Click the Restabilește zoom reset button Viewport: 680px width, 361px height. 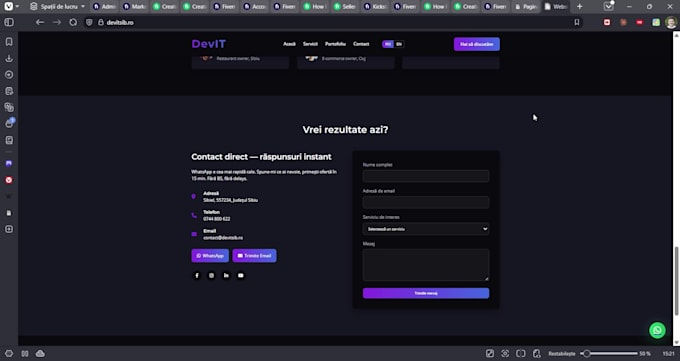click(x=562, y=354)
